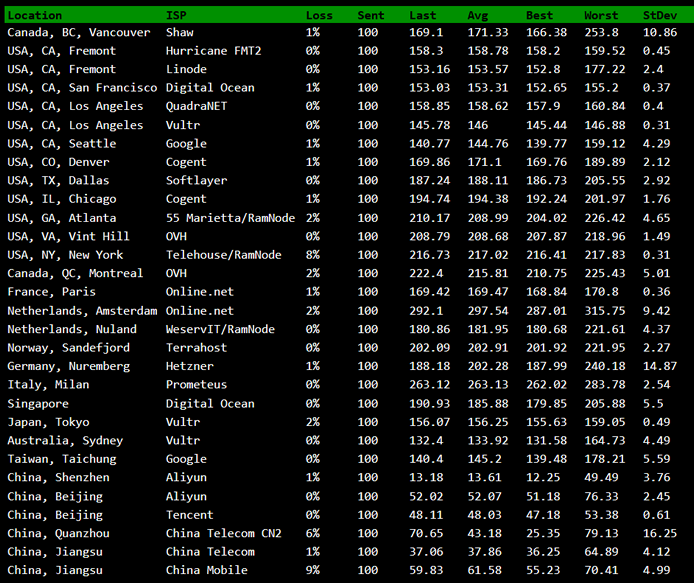The width and height of the screenshot is (694, 583).
Task: Select the Netherlands, Amsterdam location
Action: click(x=82, y=311)
